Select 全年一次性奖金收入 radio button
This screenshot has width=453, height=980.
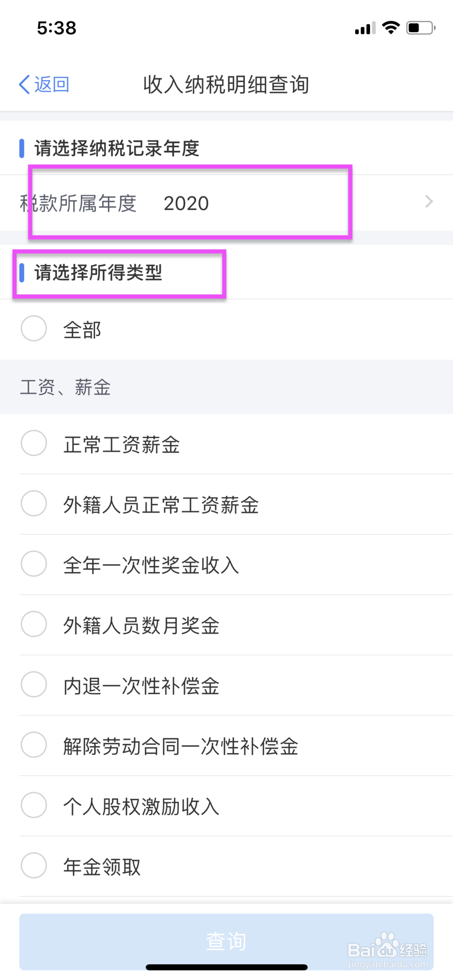click(x=34, y=564)
